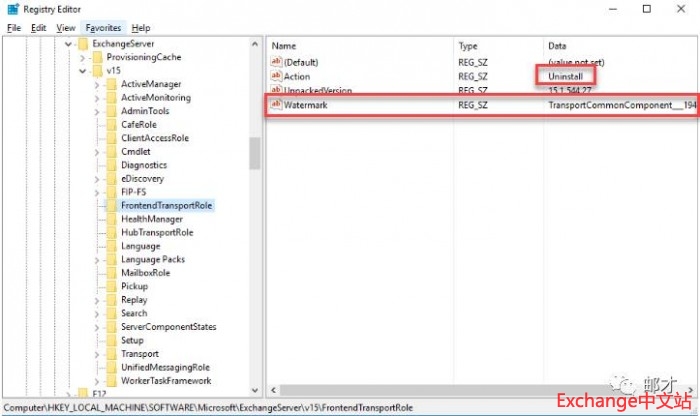This screenshot has height=416, width=700.
Task: Collapse the ExchangeServer key node
Action: (x=69, y=44)
